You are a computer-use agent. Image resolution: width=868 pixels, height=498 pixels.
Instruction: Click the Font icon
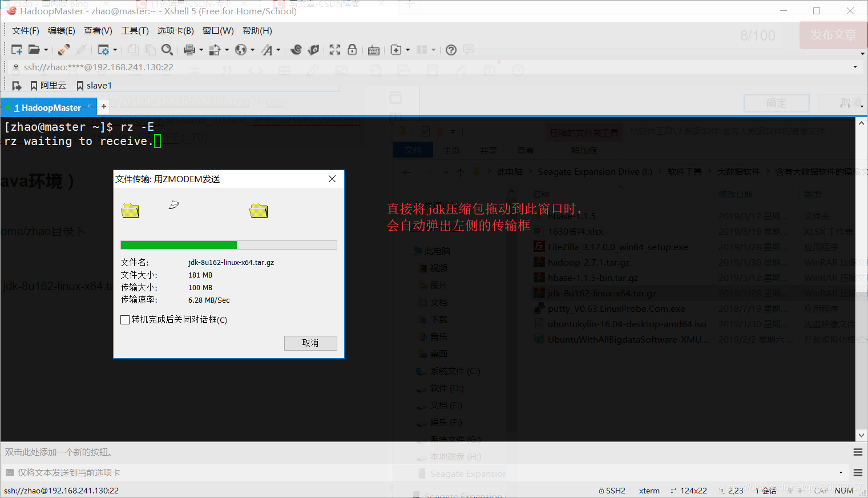pyautogui.click(x=267, y=50)
